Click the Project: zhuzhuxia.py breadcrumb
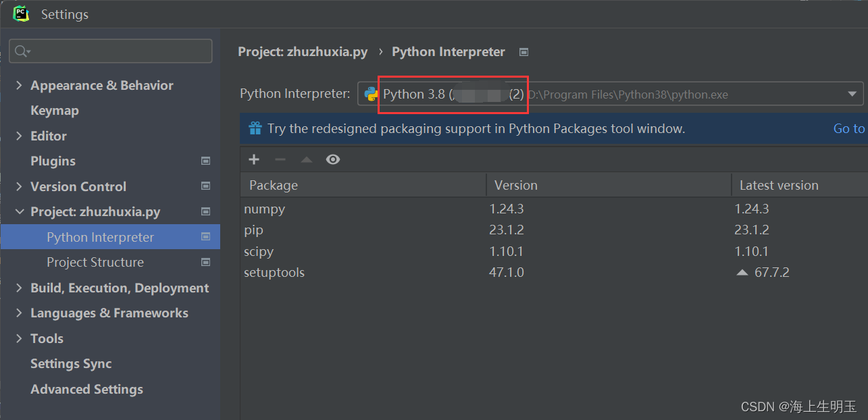 [x=303, y=52]
